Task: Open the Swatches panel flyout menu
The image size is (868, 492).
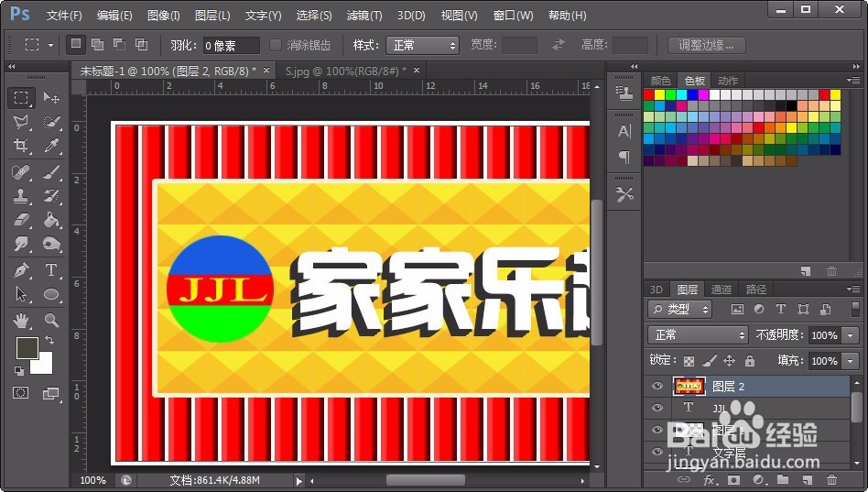Action: (x=852, y=80)
